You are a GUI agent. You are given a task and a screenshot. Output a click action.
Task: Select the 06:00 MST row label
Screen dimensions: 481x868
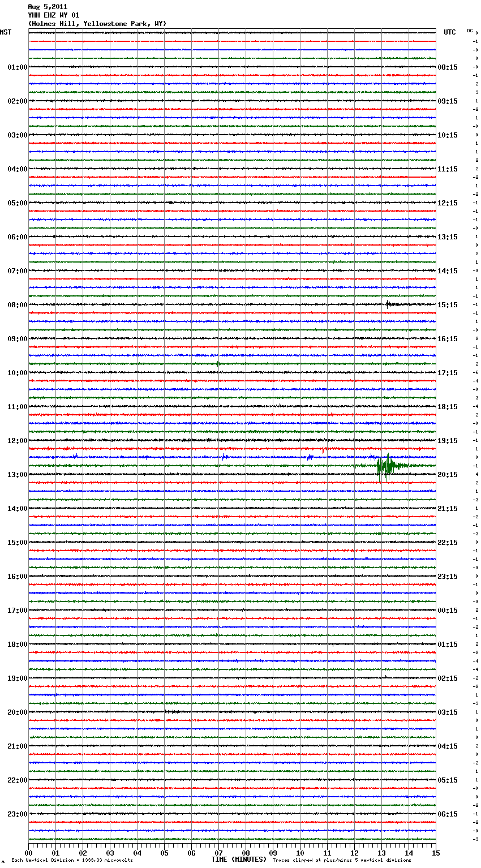(18, 237)
